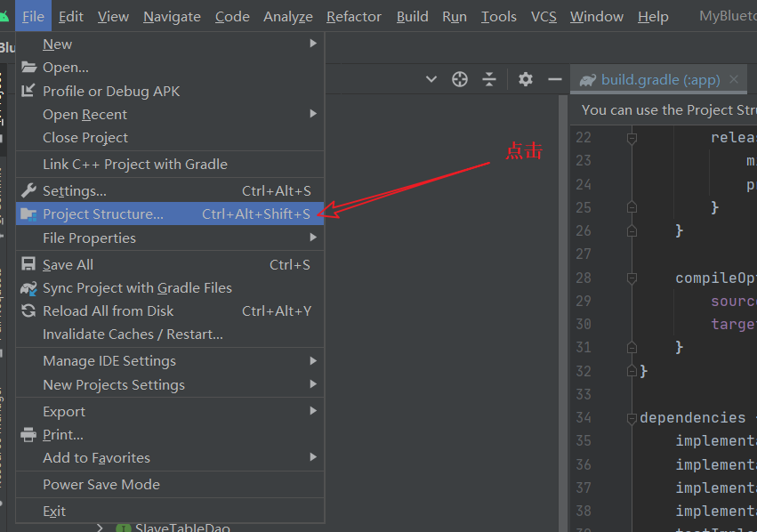This screenshot has width=757, height=532.
Task: Choose Reload All from Disk
Action: point(170,310)
